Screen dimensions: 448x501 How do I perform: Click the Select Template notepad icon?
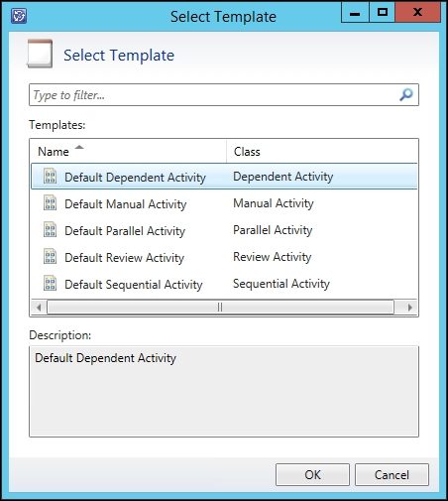[40, 54]
